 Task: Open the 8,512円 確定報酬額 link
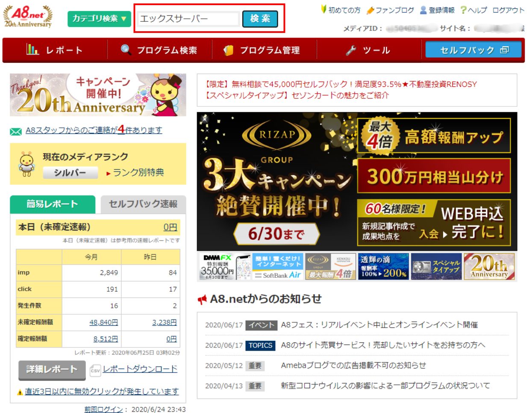106,339
